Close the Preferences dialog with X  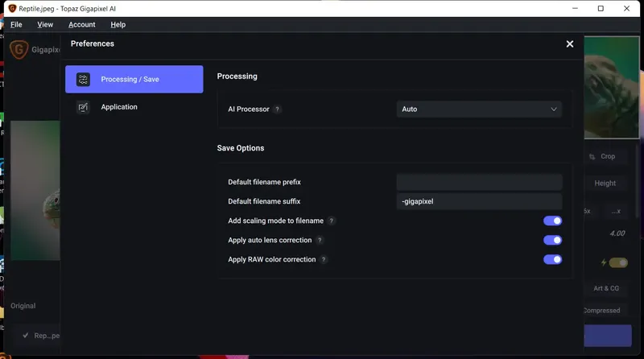570,44
